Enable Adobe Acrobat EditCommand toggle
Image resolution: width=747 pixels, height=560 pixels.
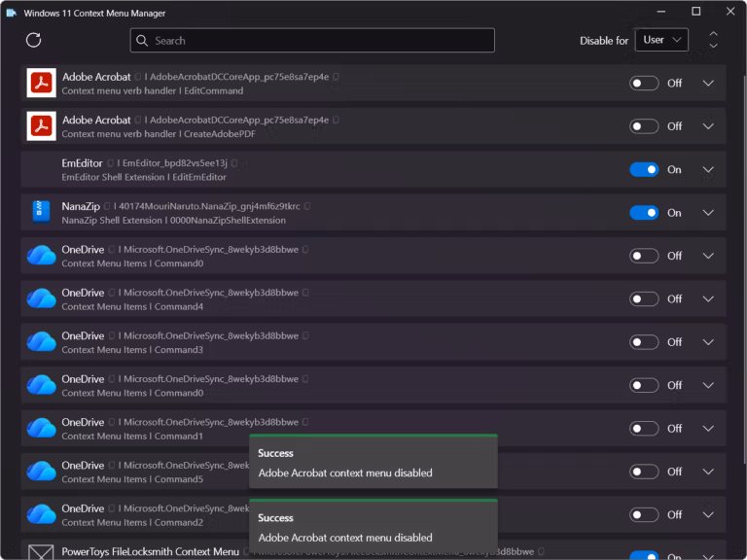tap(644, 84)
